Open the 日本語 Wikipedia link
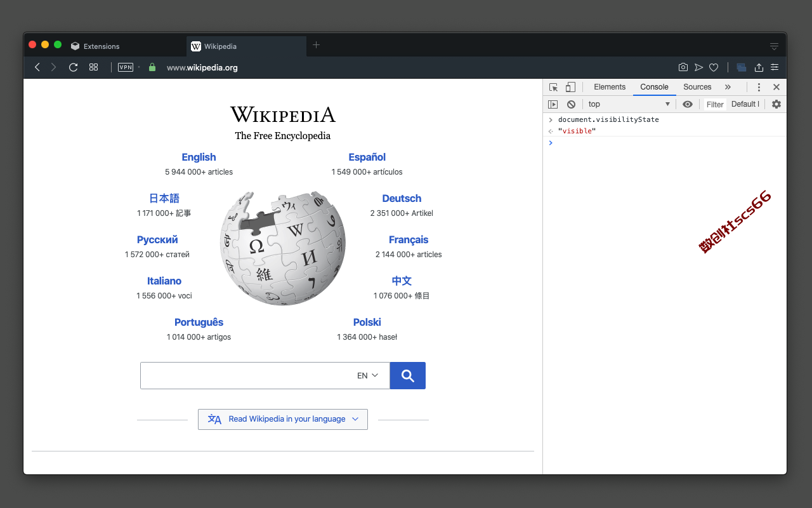The width and height of the screenshot is (812, 508). pyautogui.click(x=164, y=198)
